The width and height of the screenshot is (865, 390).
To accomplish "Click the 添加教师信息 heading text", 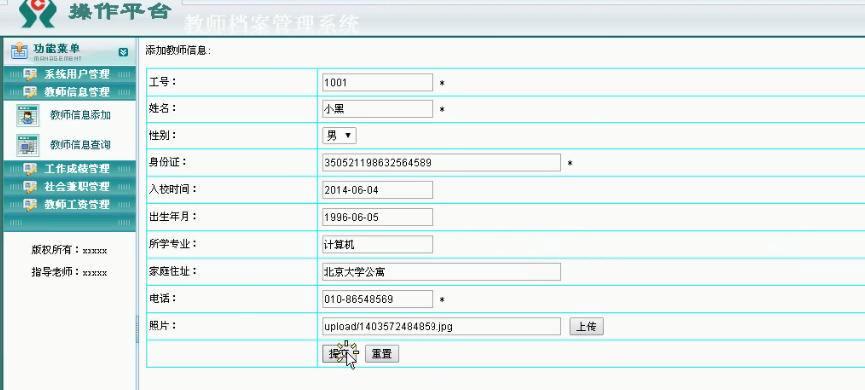I will [178, 51].
